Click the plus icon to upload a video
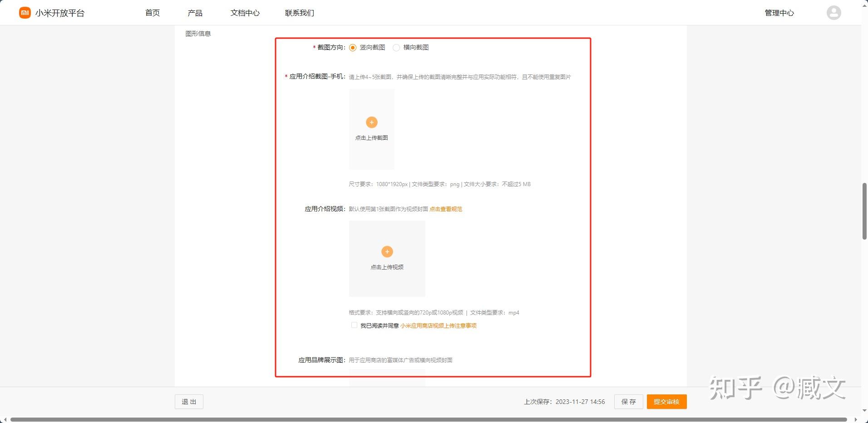 coord(387,251)
